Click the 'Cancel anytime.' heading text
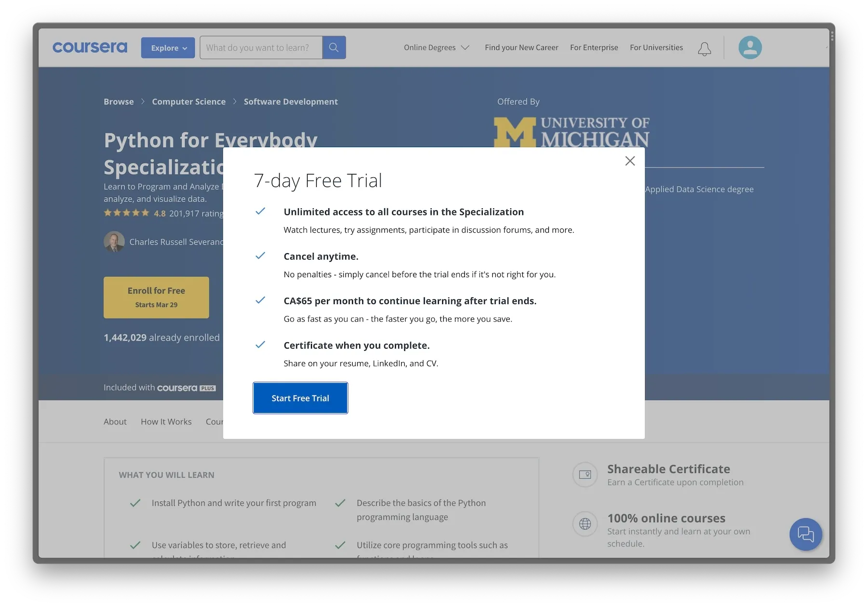 point(321,256)
